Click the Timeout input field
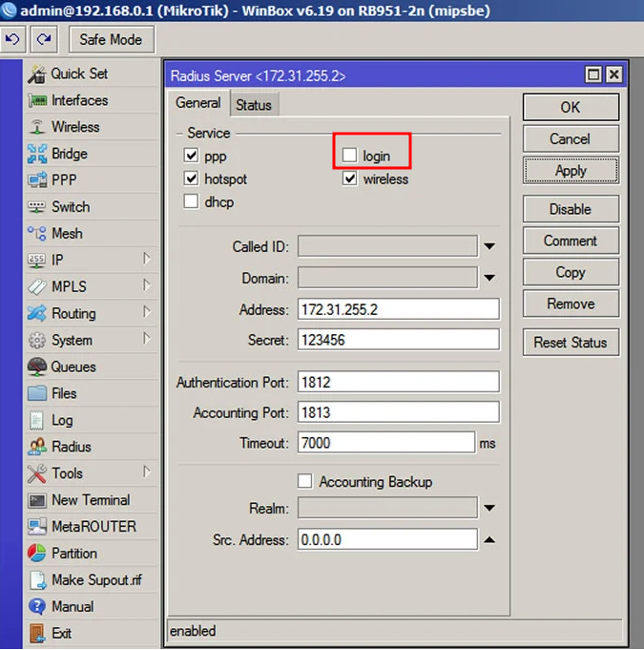Screen dimensions: 644x650 pos(386,443)
